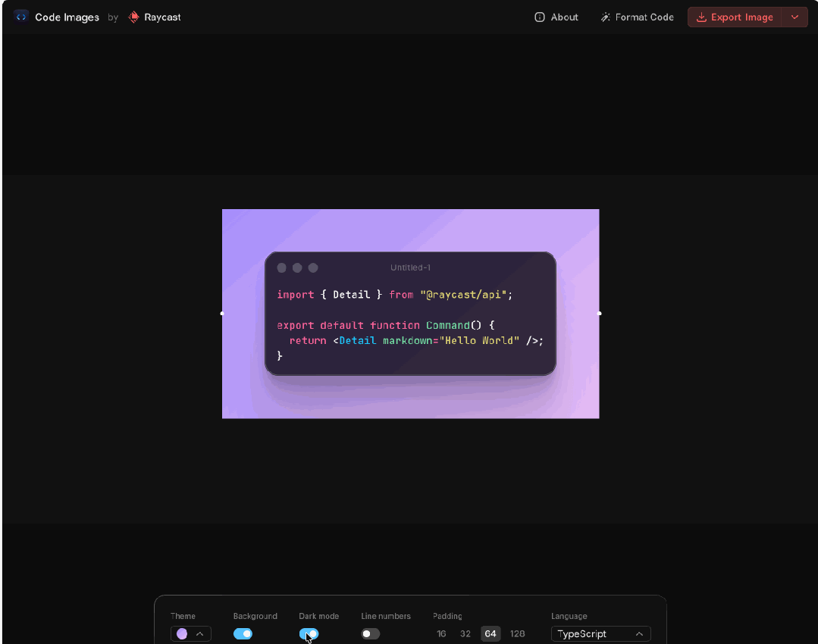Image resolution: width=818 pixels, height=644 pixels.
Task: Click the Raycast brand name
Action: [x=162, y=17]
